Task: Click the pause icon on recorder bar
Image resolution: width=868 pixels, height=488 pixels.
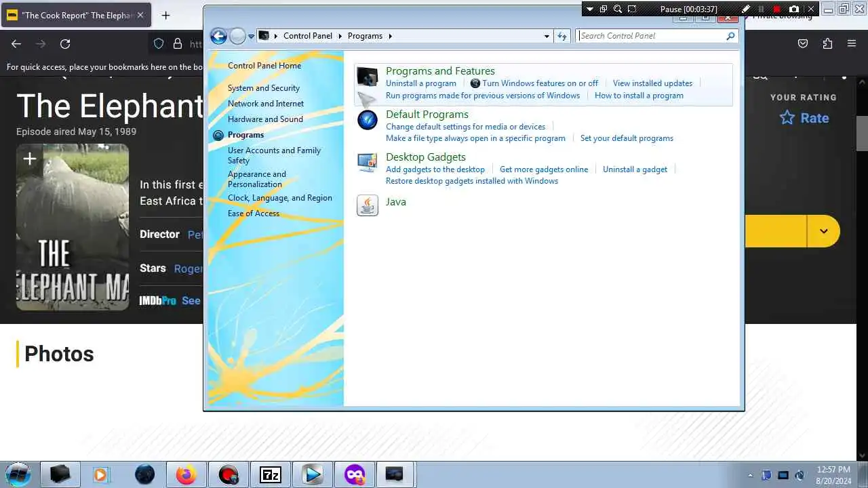Action: point(762,9)
